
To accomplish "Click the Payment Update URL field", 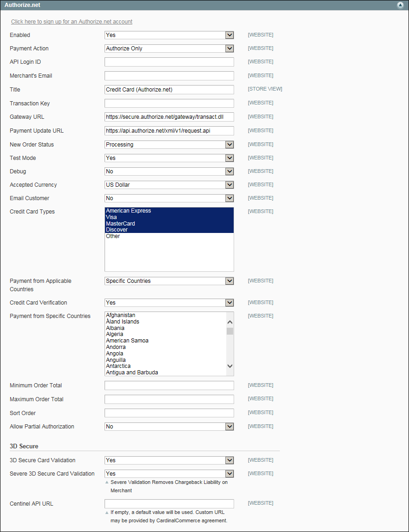I will coord(169,131).
